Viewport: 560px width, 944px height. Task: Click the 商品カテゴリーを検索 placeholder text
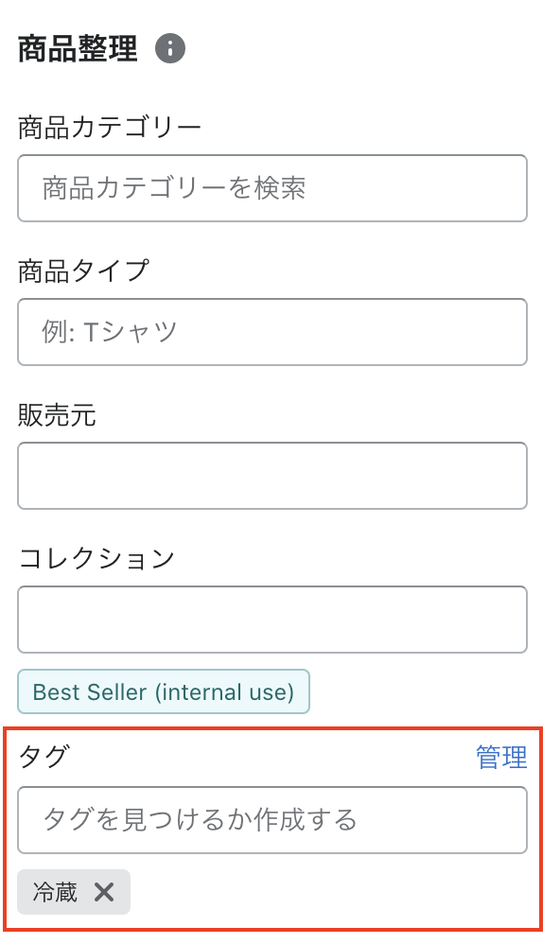click(174, 188)
